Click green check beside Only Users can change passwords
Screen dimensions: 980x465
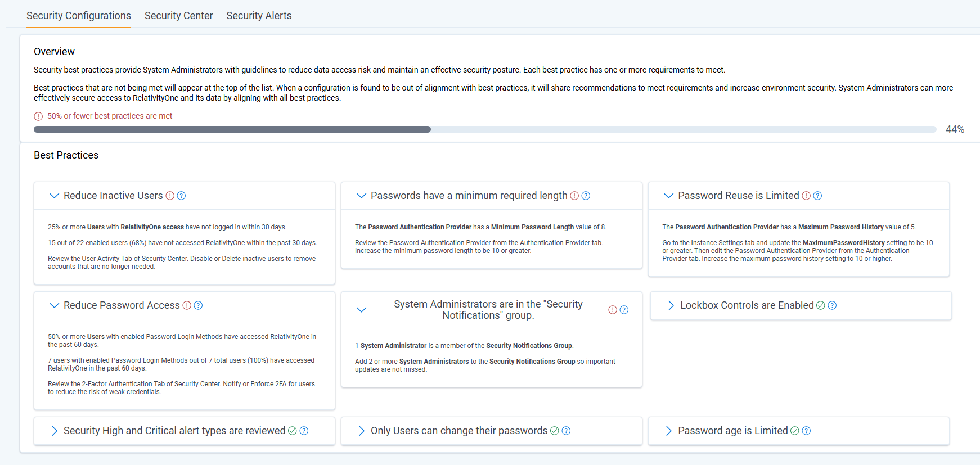click(x=555, y=431)
